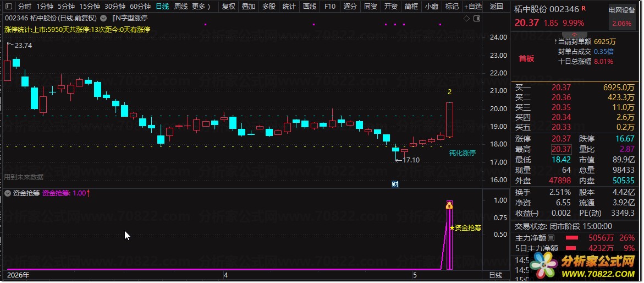
Task: Add stock via +自选 button
Action: coord(473,6)
